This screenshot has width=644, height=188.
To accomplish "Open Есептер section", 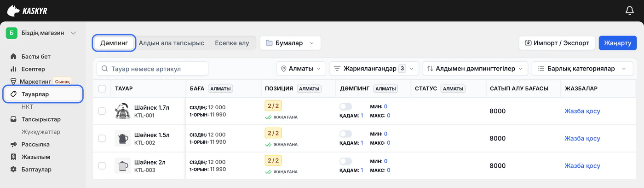I will [33, 69].
